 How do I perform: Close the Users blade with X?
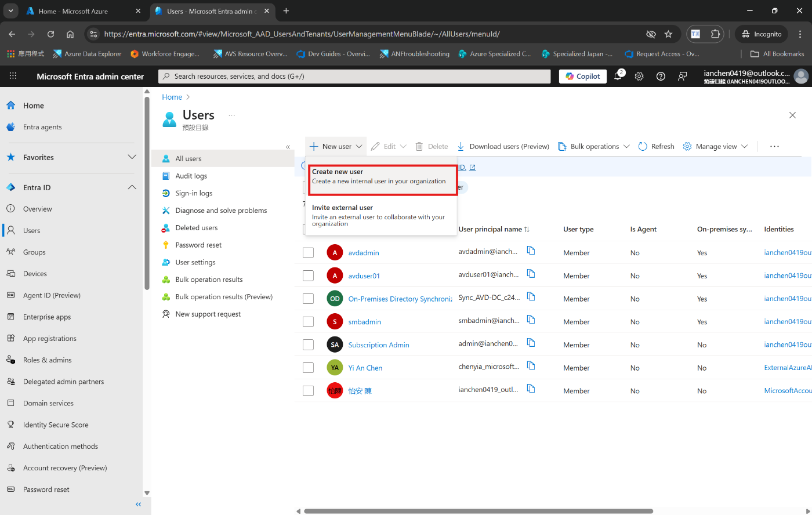pyautogui.click(x=792, y=115)
